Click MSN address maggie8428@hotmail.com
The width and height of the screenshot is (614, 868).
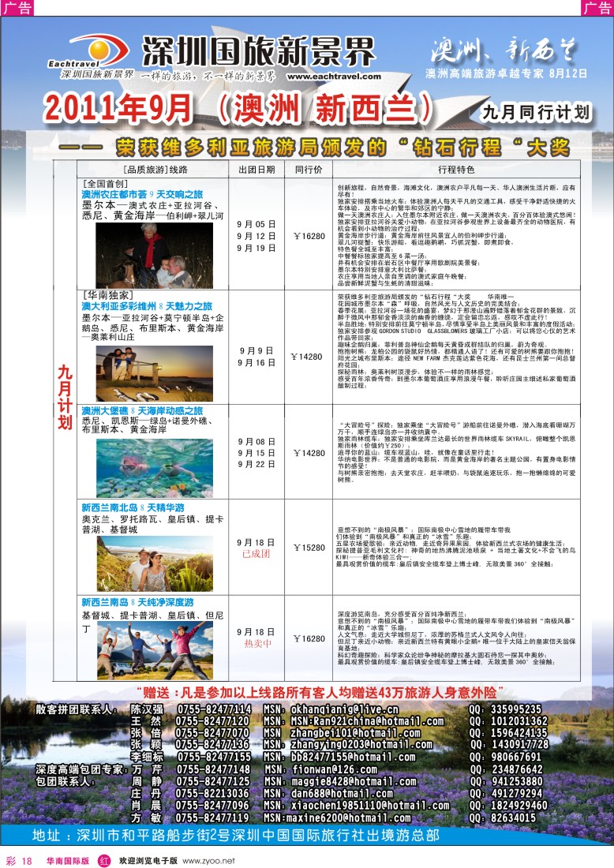click(354, 782)
